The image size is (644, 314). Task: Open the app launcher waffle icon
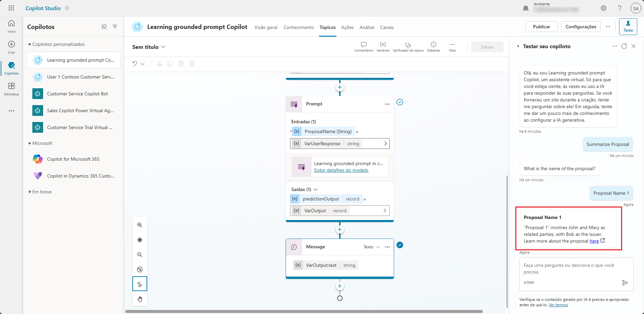(x=11, y=8)
